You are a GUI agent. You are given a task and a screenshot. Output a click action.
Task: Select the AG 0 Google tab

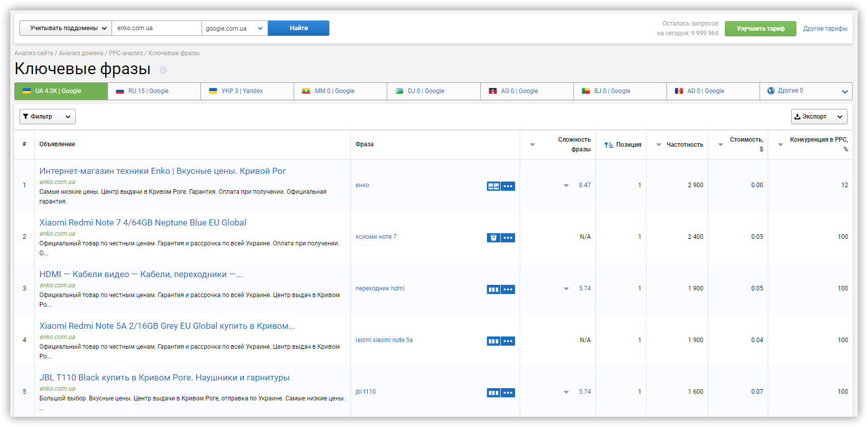[527, 91]
